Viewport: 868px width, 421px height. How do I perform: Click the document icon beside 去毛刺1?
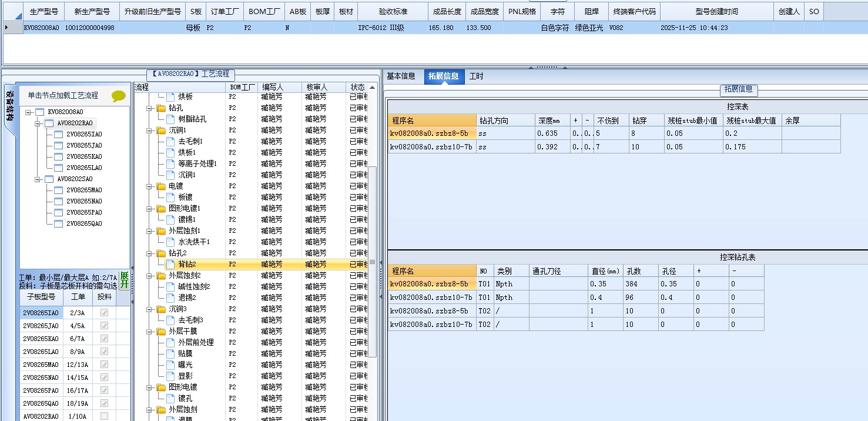pos(170,142)
